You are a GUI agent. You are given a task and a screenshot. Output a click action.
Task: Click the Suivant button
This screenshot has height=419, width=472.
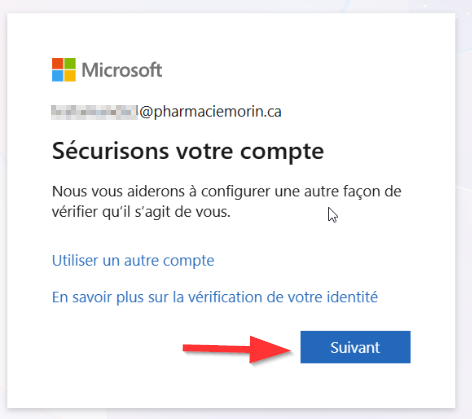(355, 347)
